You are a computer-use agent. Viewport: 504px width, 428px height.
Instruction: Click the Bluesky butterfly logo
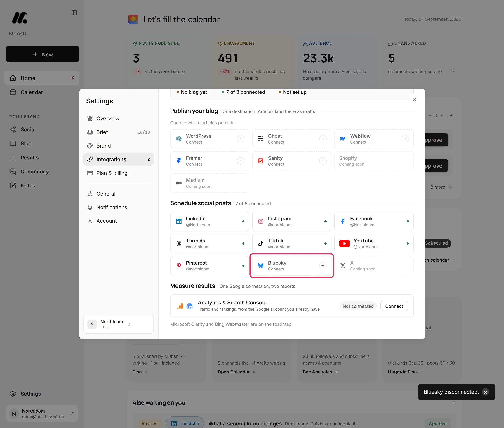point(261,266)
